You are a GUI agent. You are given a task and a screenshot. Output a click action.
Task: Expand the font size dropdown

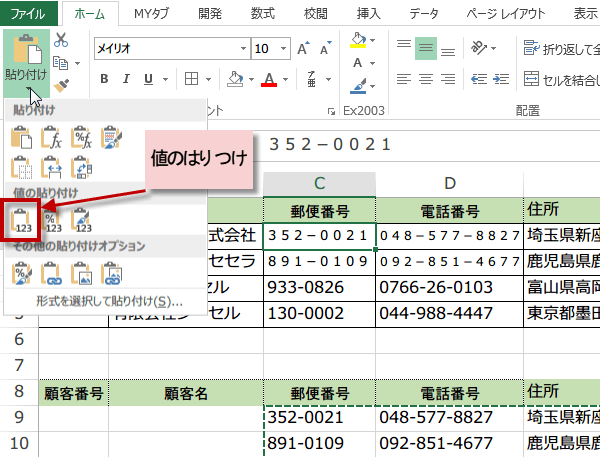pyautogui.click(x=289, y=48)
